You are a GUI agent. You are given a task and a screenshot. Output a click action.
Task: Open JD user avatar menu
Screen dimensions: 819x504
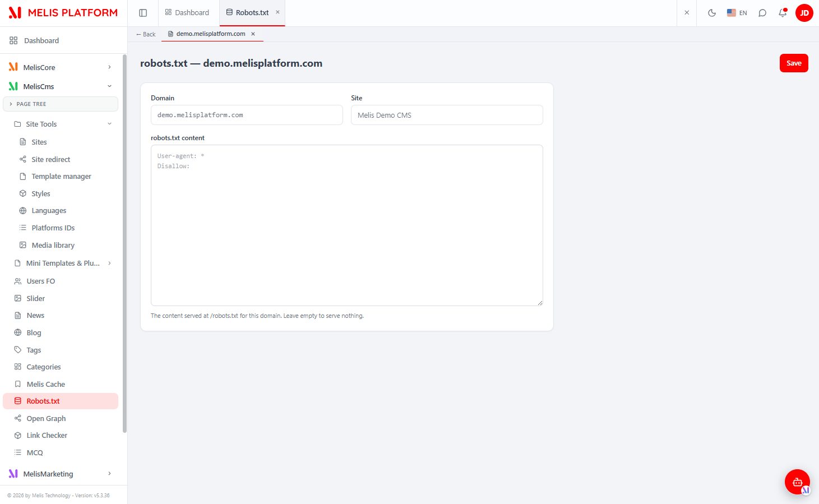tap(804, 13)
